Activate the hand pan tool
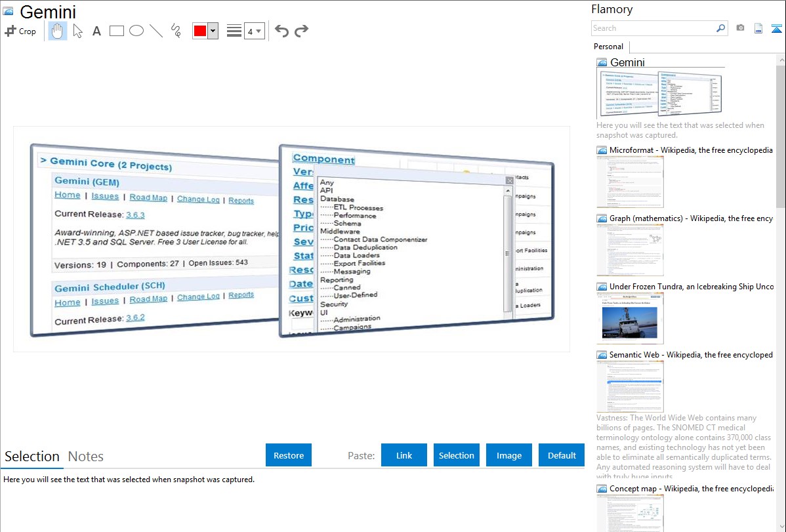 (x=58, y=31)
